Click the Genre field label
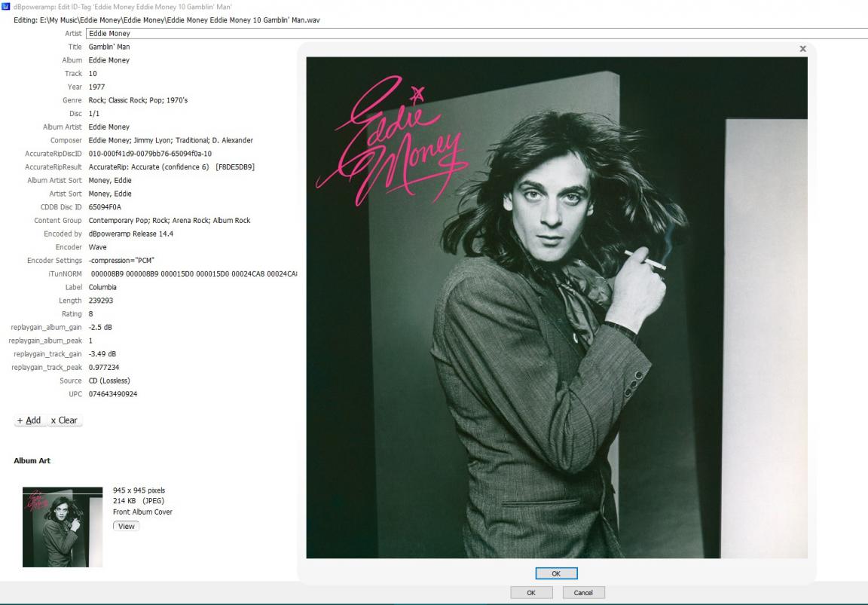Viewport: 868px width, 605px height. pos(72,100)
